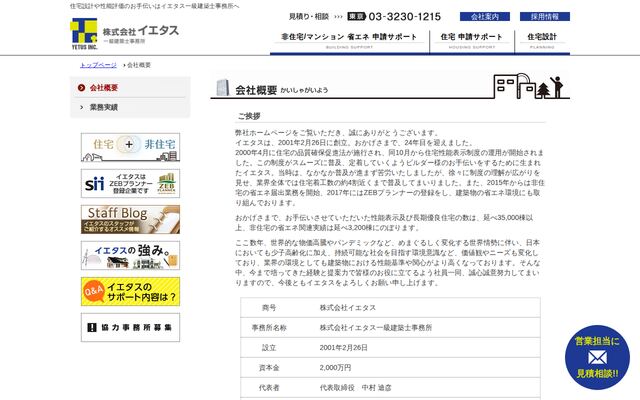Image resolution: width=640 pixels, height=400 pixels.
Task: Click the 事務所名称 table cell
Action: coord(269,328)
